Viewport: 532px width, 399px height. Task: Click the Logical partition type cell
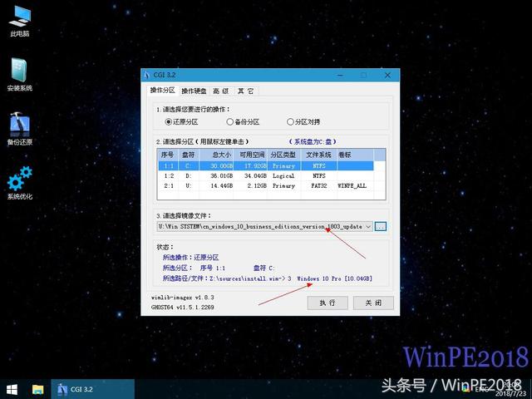(x=283, y=175)
